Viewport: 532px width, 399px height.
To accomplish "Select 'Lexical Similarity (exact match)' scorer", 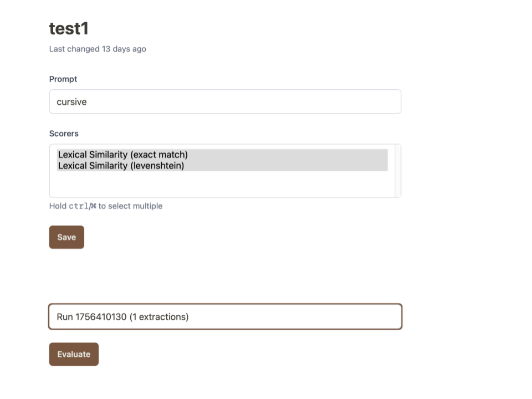I will [122, 155].
